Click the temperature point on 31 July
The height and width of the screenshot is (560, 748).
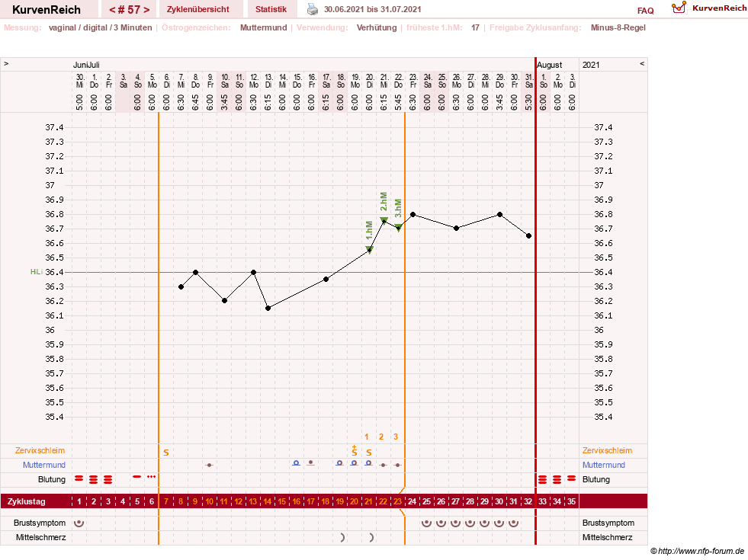[x=528, y=236]
